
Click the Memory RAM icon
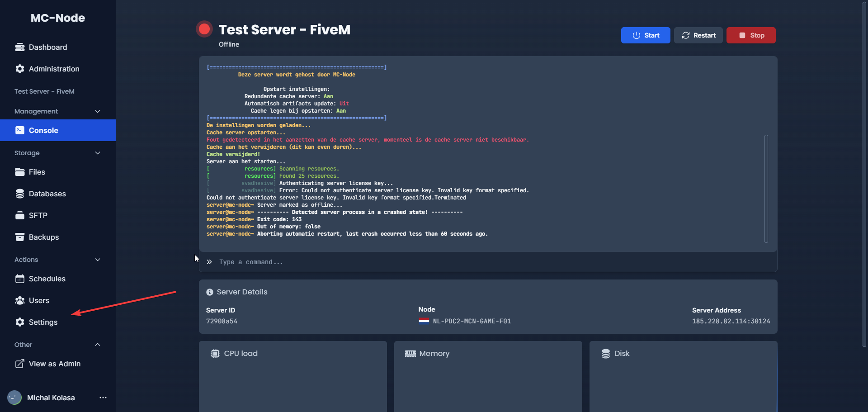coord(410,354)
